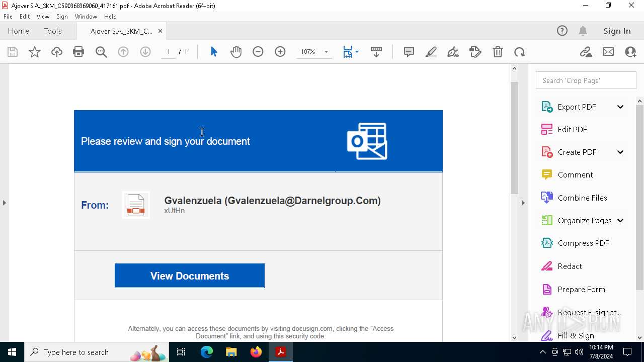This screenshot has width=644, height=362.
Task: Expand the left navigation pane arrow
Action: 4,203
